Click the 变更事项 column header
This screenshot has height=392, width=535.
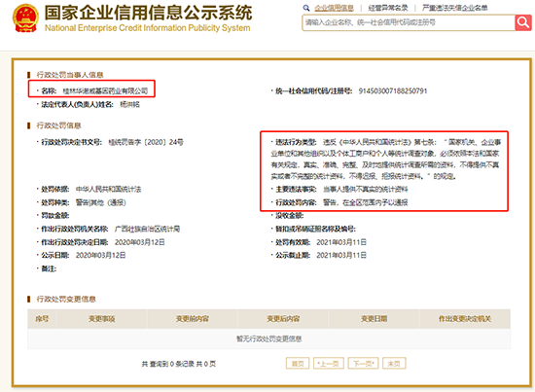click(x=102, y=319)
